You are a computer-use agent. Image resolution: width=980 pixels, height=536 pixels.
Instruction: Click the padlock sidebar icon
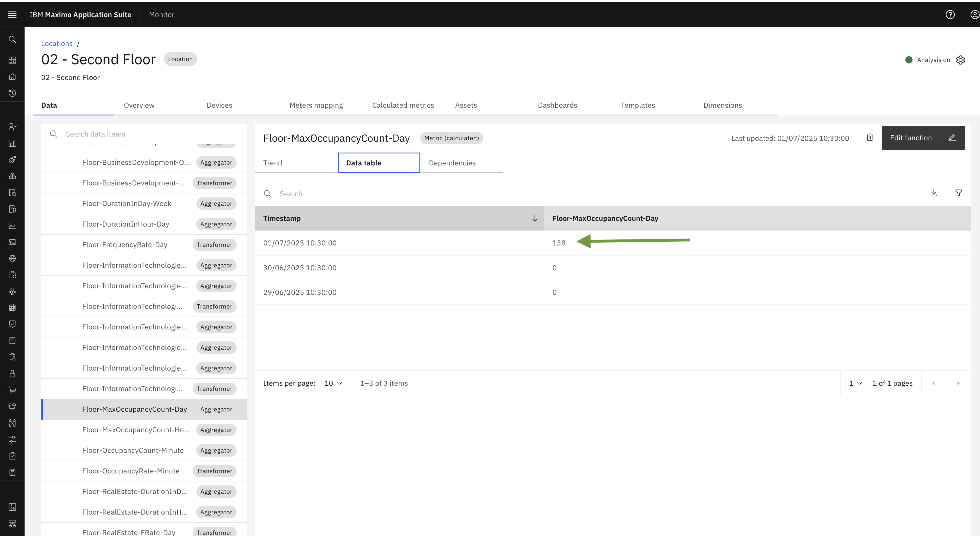tap(12, 373)
